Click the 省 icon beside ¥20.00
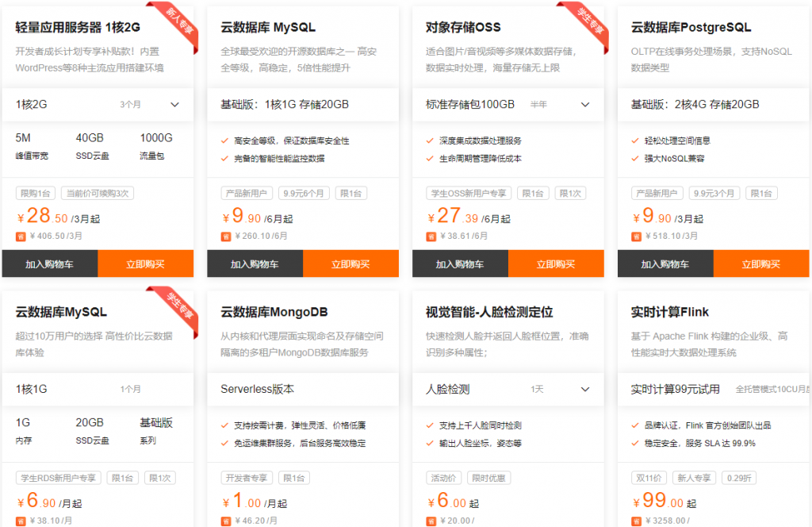 pos(431,521)
